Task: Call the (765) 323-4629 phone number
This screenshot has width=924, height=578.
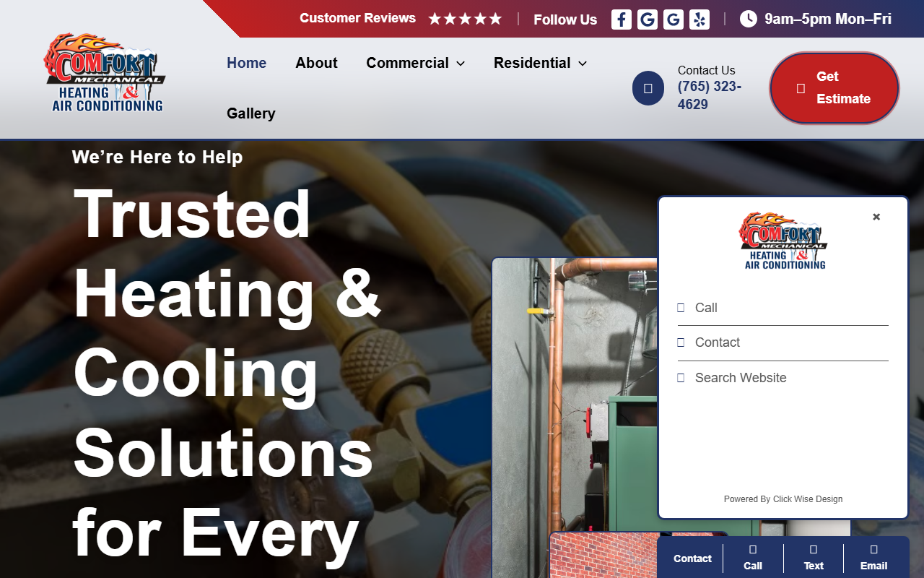Action: coord(710,95)
